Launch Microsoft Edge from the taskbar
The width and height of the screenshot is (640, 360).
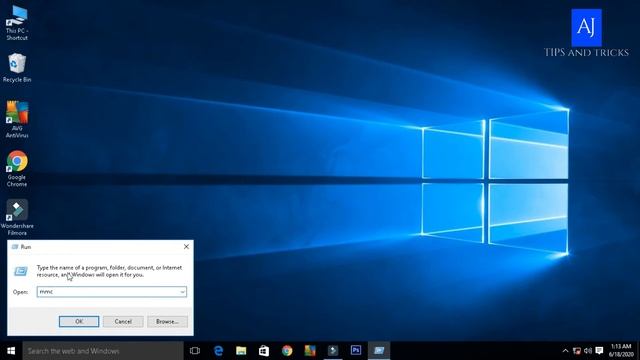point(218,351)
